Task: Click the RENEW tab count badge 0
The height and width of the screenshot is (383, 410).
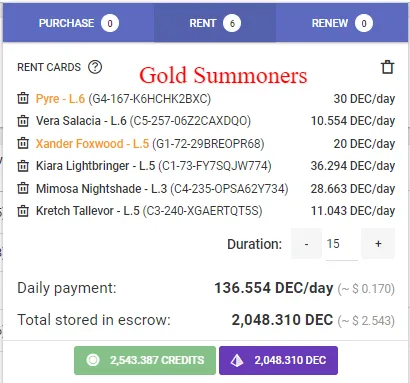Action: pos(364,23)
